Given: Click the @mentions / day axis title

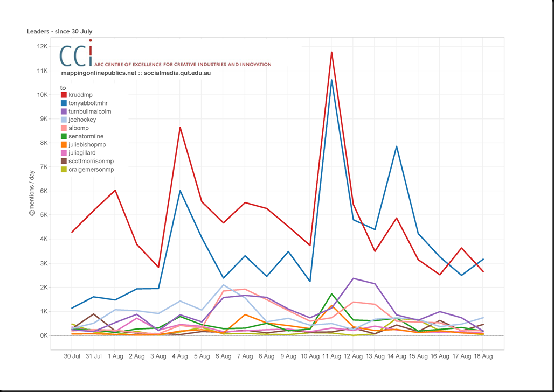Looking at the screenshot, I should tap(32, 193).
